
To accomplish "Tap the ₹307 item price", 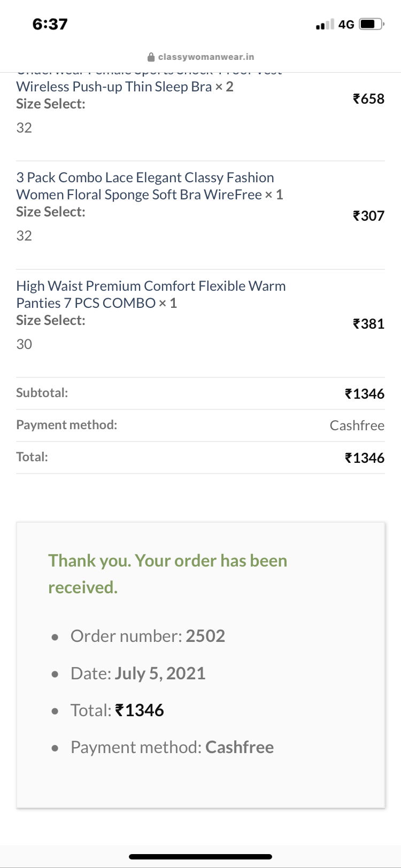I will click(368, 216).
